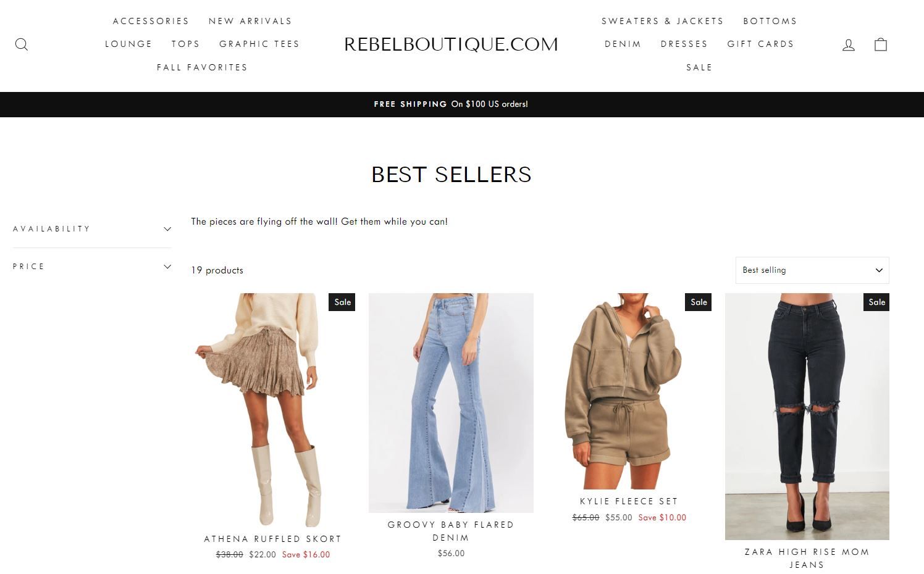The width and height of the screenshot is (924, 574).
Task: Open Groovy Baby Flared Denim product link
Action: pyautogui.click(x=451, y=531)
